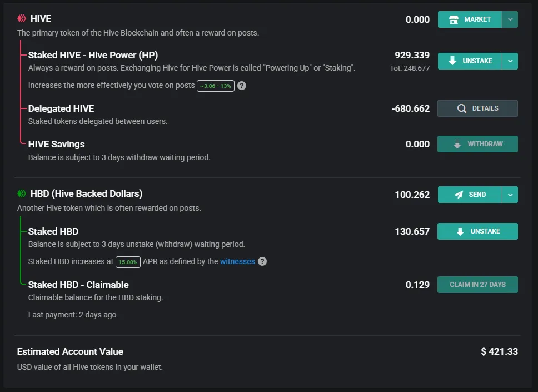Unstake Staked HBD using its Unstake button
This screenshot has width=538, height=392.
point(477,231)
